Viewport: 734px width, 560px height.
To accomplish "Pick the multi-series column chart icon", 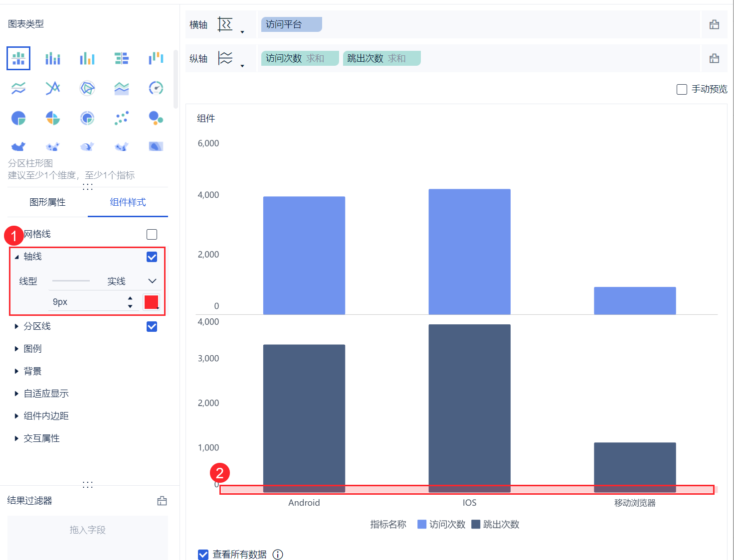I will (x=87, y=58).
